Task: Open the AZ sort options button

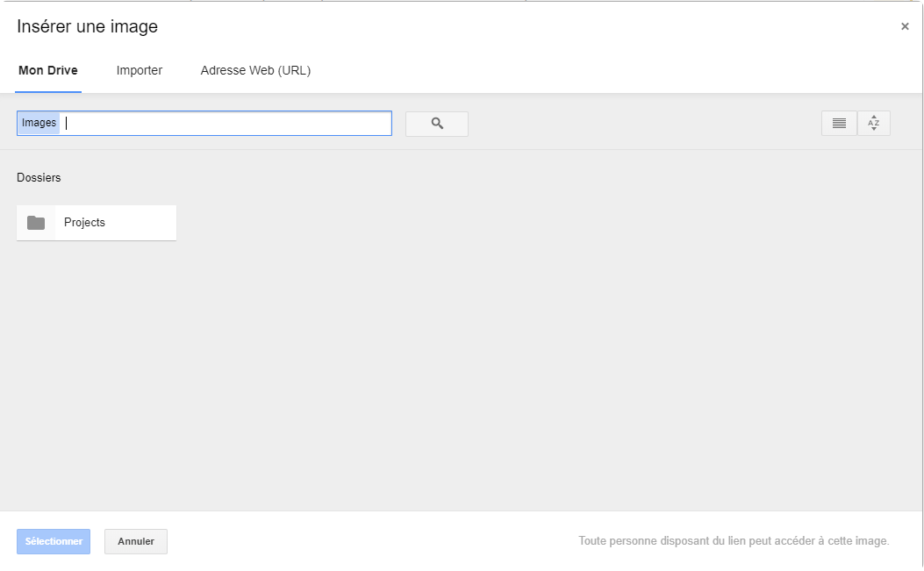Action: pos(874,123)
